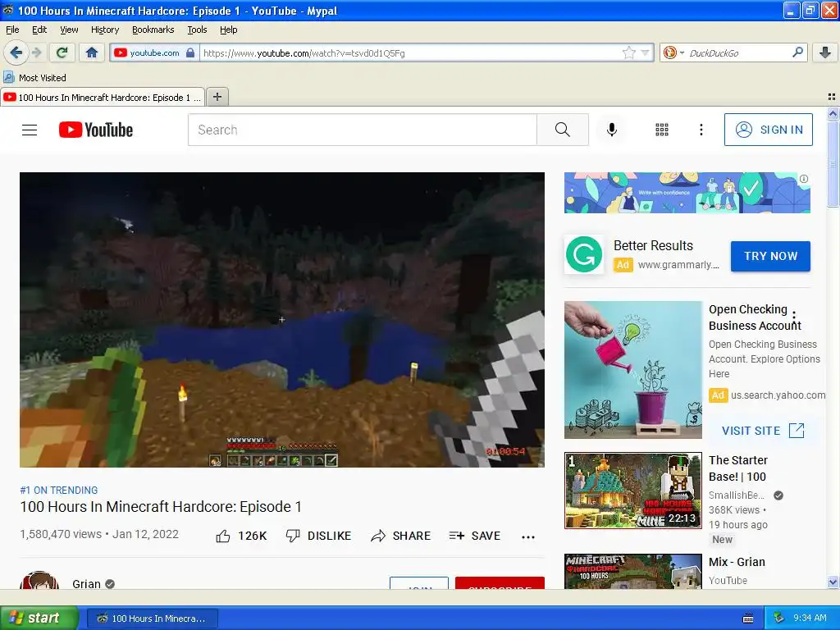Select the 100 Hours In Minecraft Hardcore tab
This screenshot has height=630, width=840.
click(103, 98)
